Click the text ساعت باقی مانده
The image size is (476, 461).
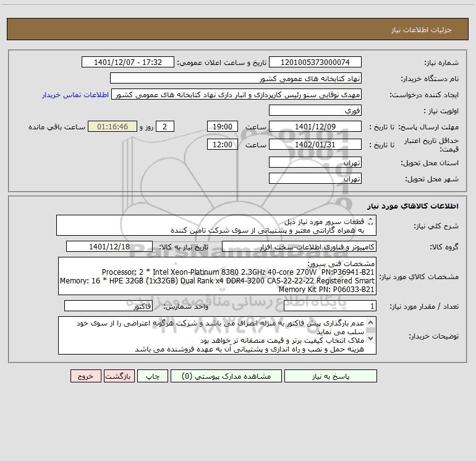57,127
